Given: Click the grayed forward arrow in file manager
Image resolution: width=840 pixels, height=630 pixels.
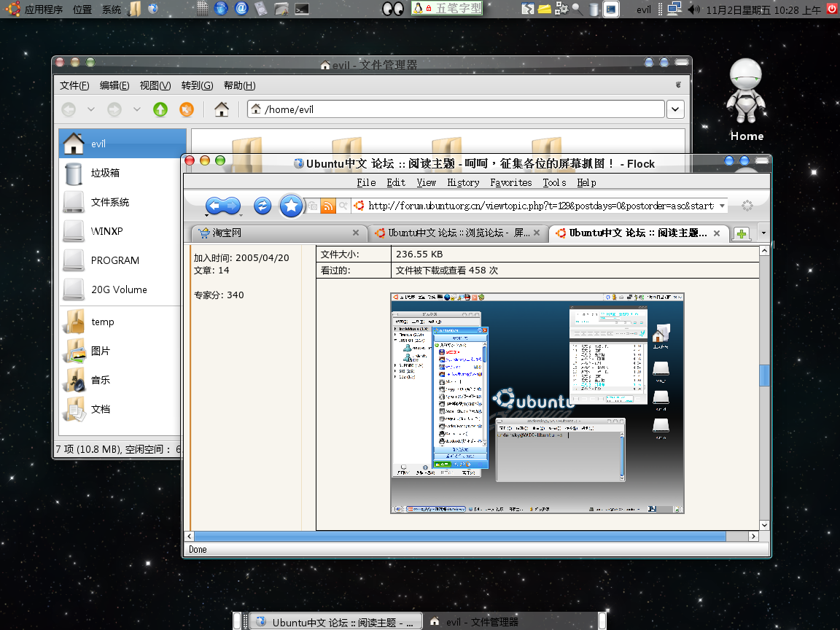Looking at the screenshot, I should tap(114, 109).
